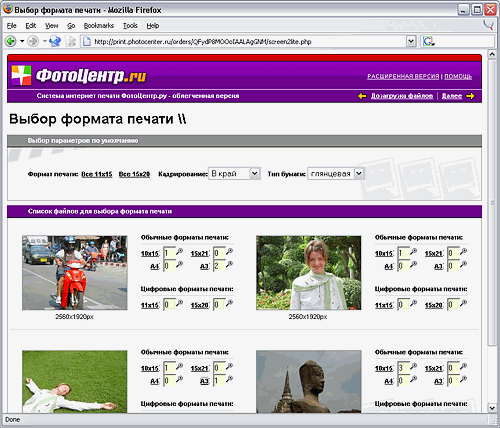
Task: Click the Forward navigation arrow
Action: (x=33, y=41)
